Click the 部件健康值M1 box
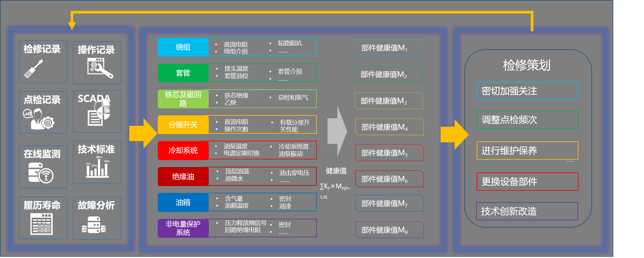 click(x=389, y=48)
